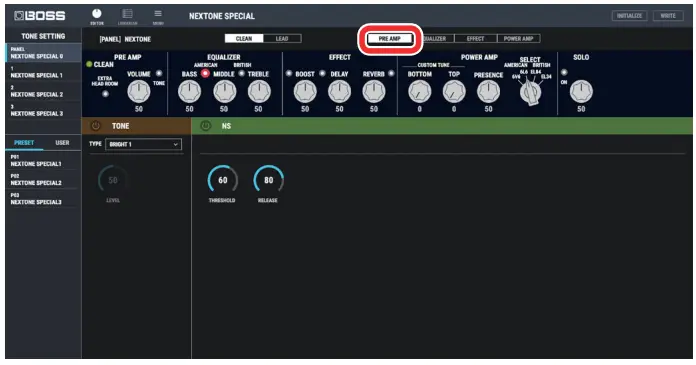Image resolution: width=696 pixels, height=365 pixels.
Task: Toggle the Boost on/off LED
Action: [289, 73]
